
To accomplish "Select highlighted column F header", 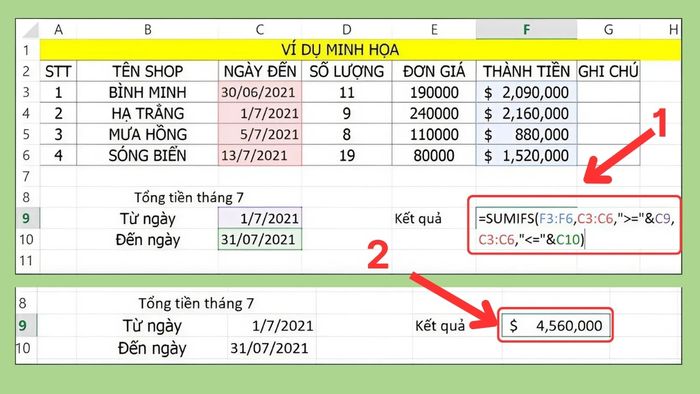I will (526, 29).
